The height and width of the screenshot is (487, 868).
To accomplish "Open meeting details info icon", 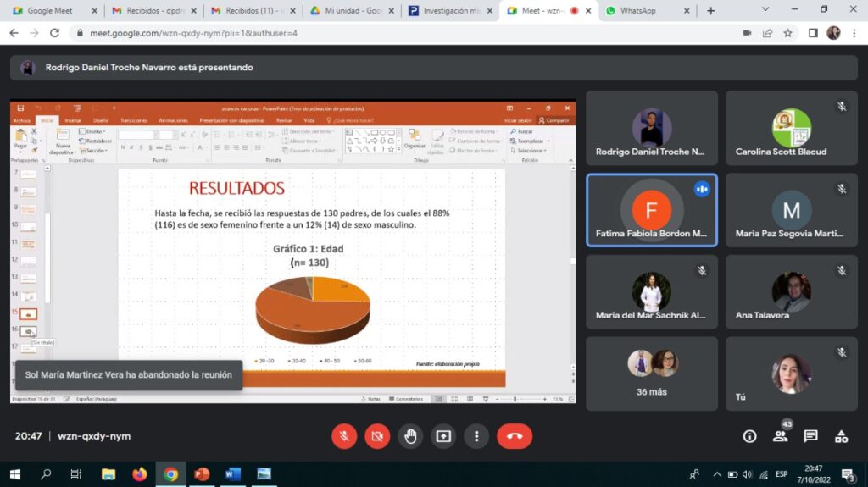I will click(x=749, y=436).
